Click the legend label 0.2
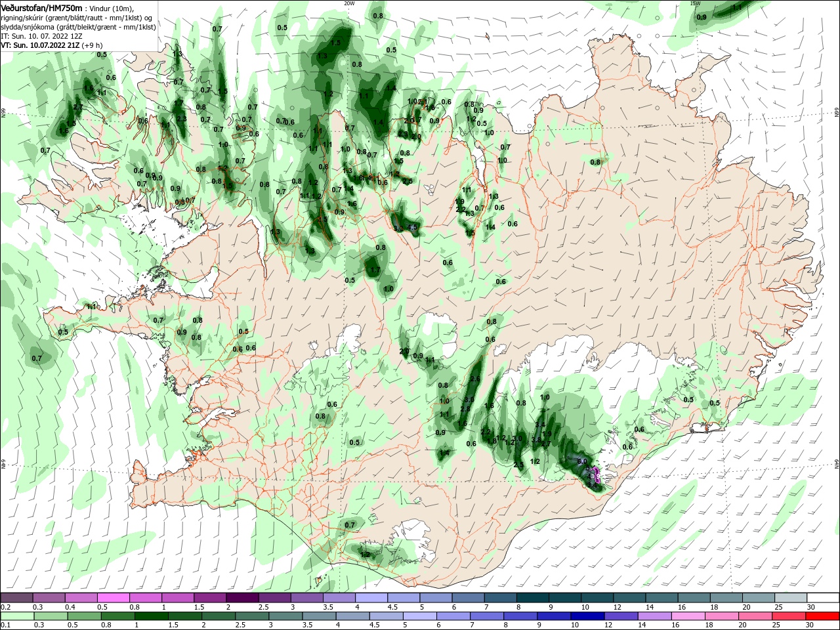This screenshot has height=630, width=840. pos(5,607)
